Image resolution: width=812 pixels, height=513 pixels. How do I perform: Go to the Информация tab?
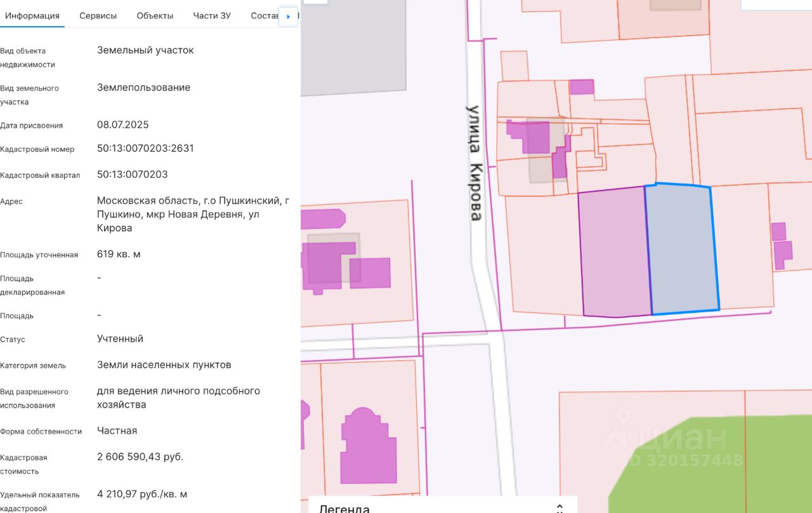[x=32, y=16]
